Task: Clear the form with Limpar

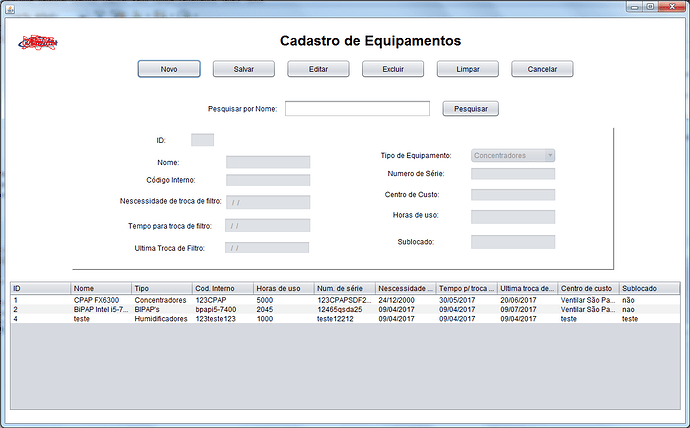Action: (467, 69)
